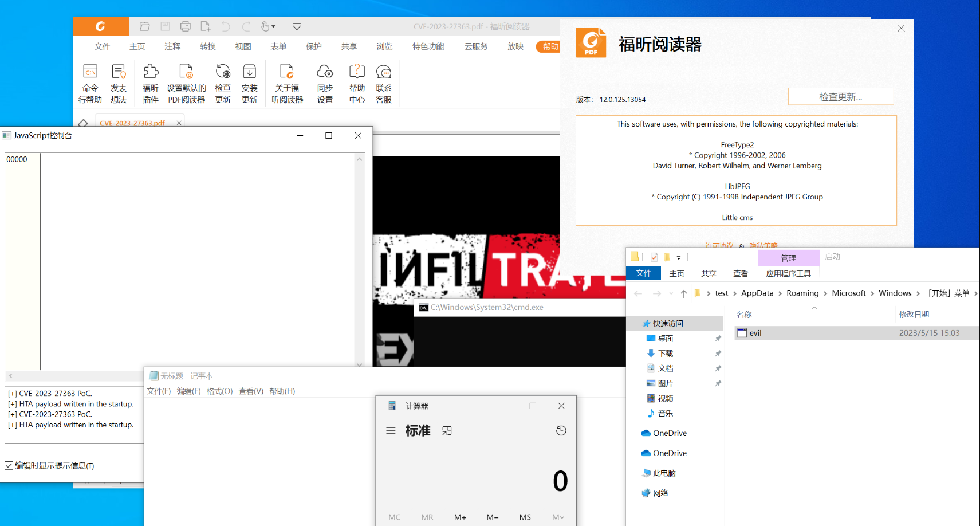
Task: Expand the chevron after Windows in address bar
Action: point(918,293)
